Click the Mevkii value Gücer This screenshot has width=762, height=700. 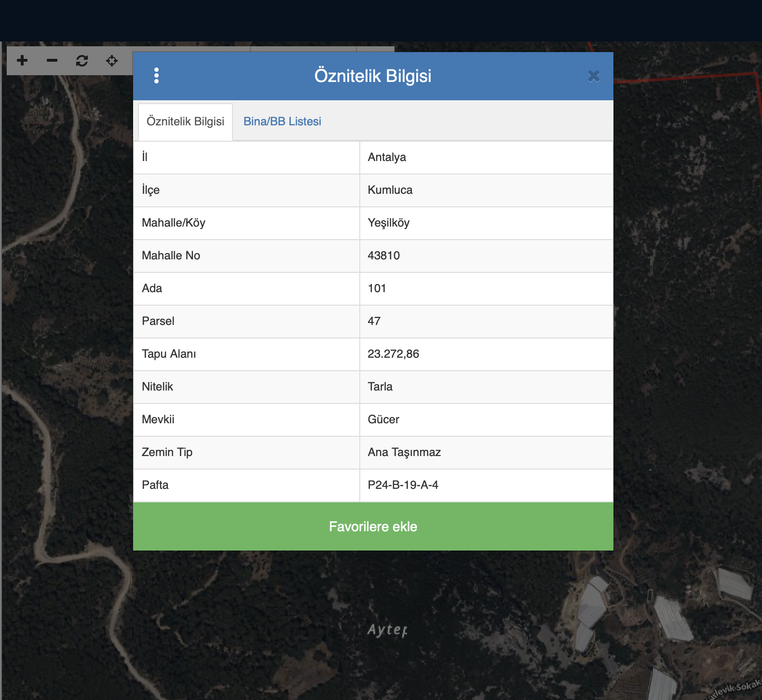pos(383,419)
